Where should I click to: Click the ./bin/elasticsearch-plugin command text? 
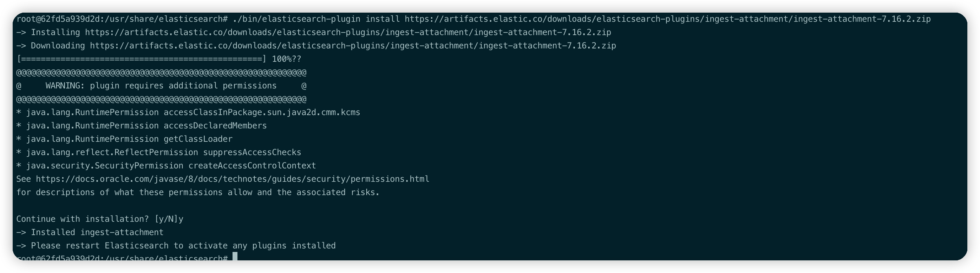296,19
